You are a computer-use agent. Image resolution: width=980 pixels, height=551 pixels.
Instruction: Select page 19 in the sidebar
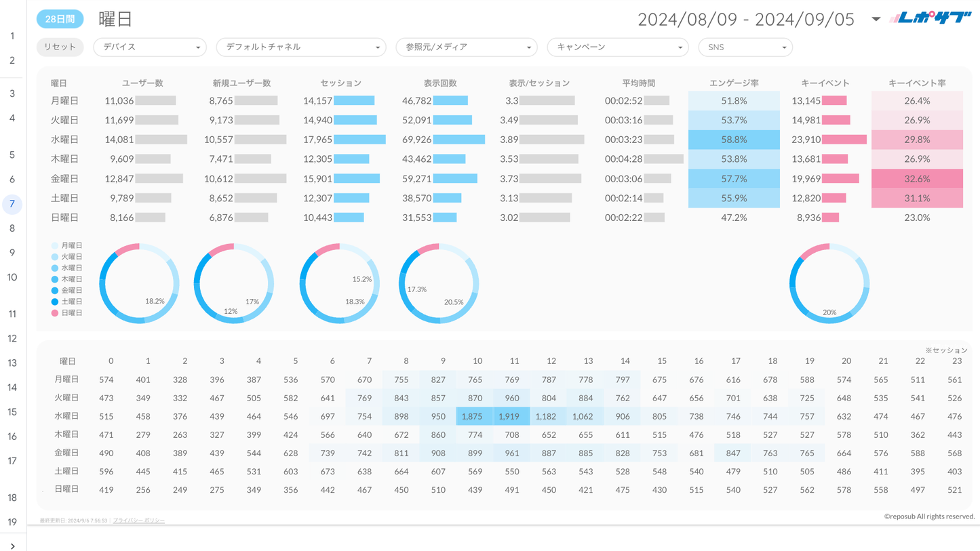pyautogui.click(x=12, y=522)
